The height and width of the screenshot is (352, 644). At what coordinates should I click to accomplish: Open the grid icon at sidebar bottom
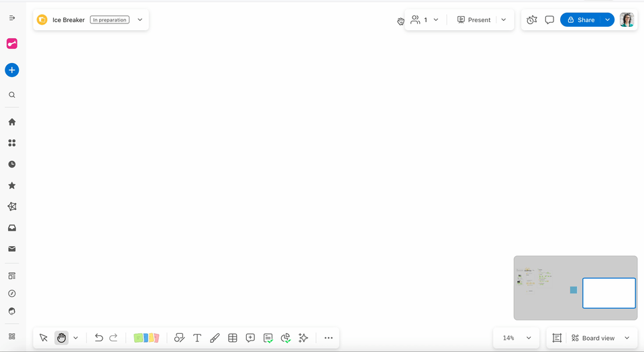pyautogui.click(x=12, y=337)
